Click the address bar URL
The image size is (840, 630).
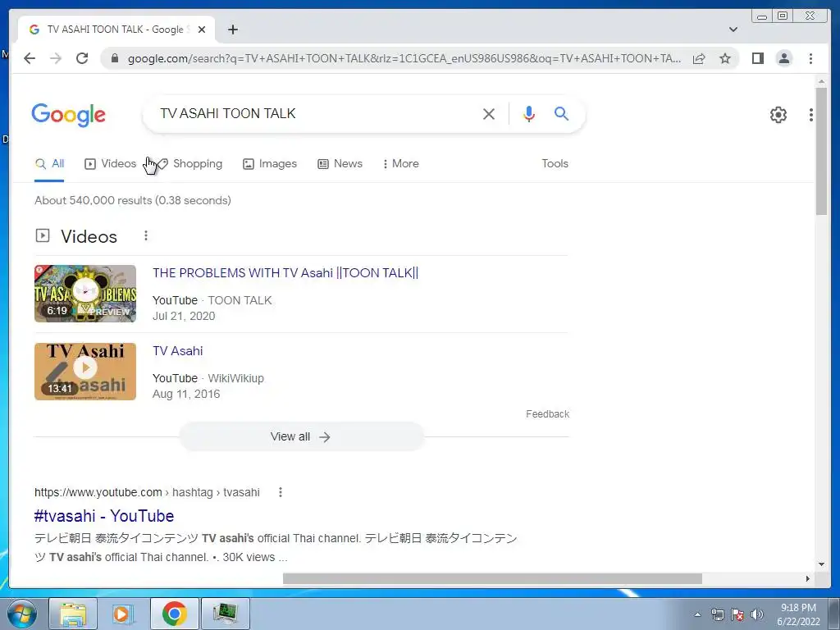pos(404,58)
